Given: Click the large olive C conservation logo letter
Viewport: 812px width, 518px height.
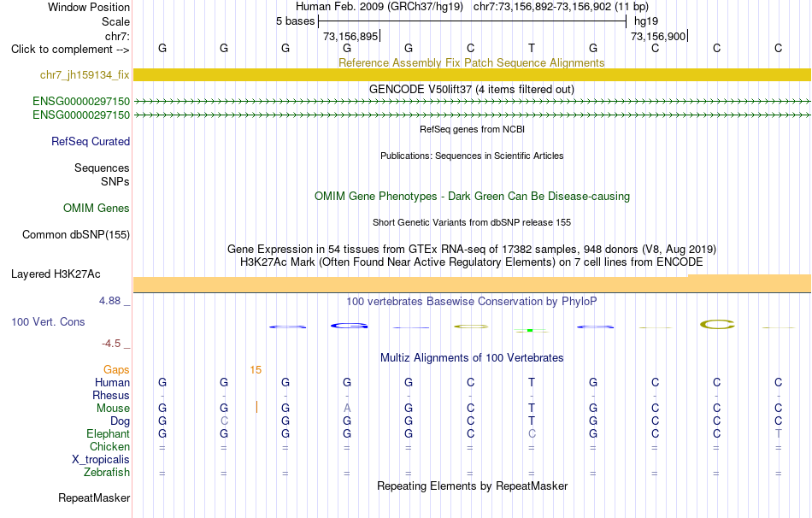Looking at the screenshot, I should [717, 325].
